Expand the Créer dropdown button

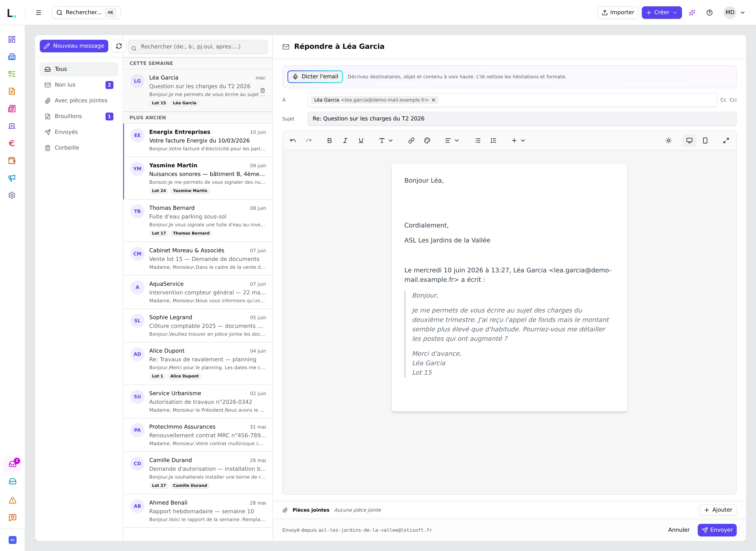661,13
